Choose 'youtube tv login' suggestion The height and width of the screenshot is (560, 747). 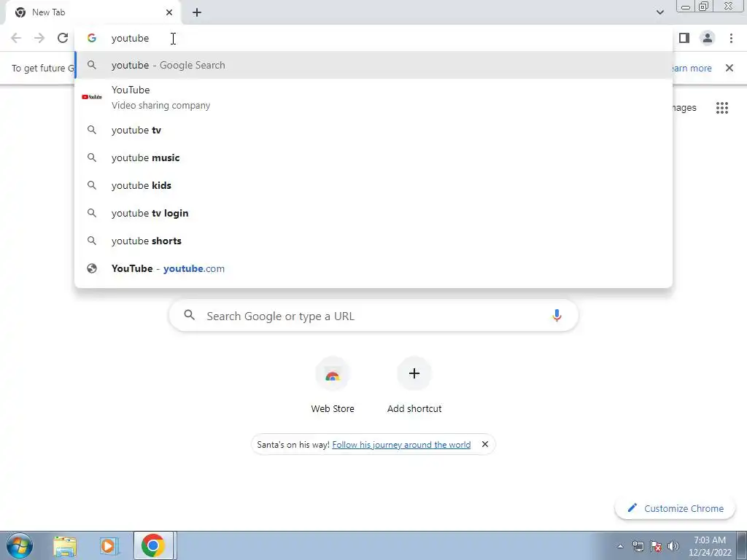click(x=373, y=213)
